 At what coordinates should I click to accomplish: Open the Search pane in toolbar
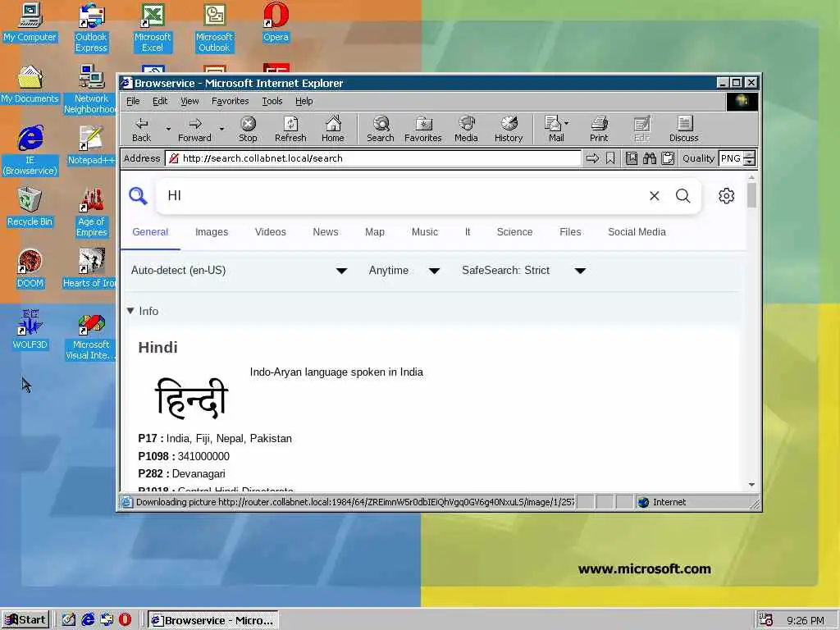(x=381, y=130)
